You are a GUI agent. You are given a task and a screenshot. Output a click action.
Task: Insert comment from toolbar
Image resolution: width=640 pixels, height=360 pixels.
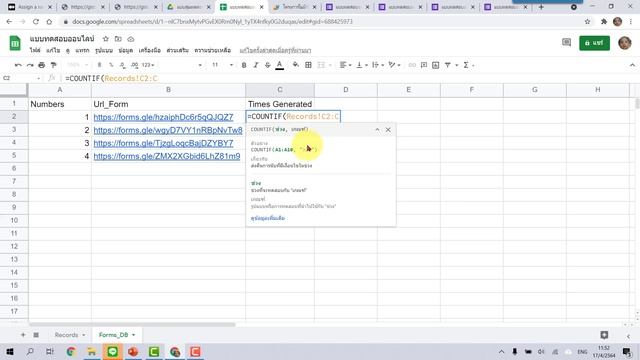coord(424,65)
